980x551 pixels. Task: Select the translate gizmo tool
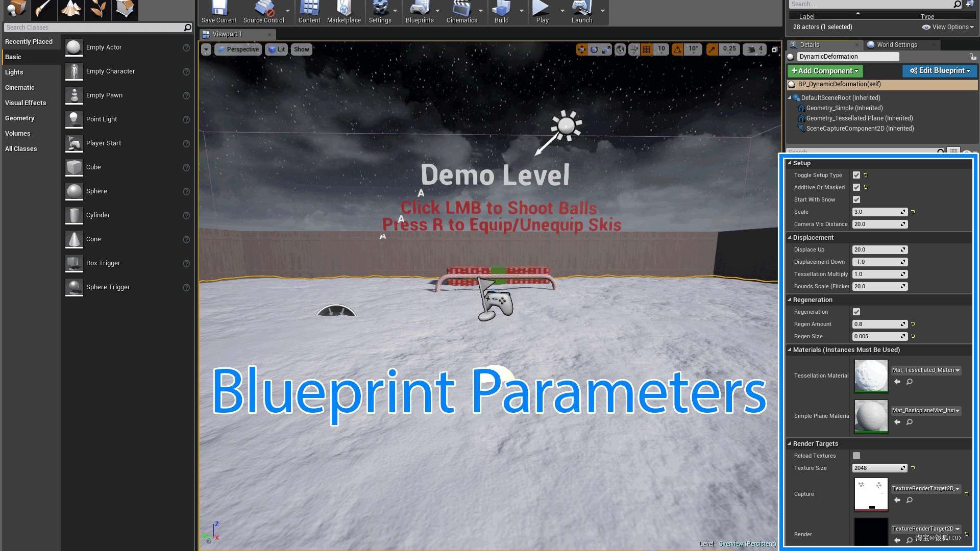pyautogui.click(x=581, y=49)
